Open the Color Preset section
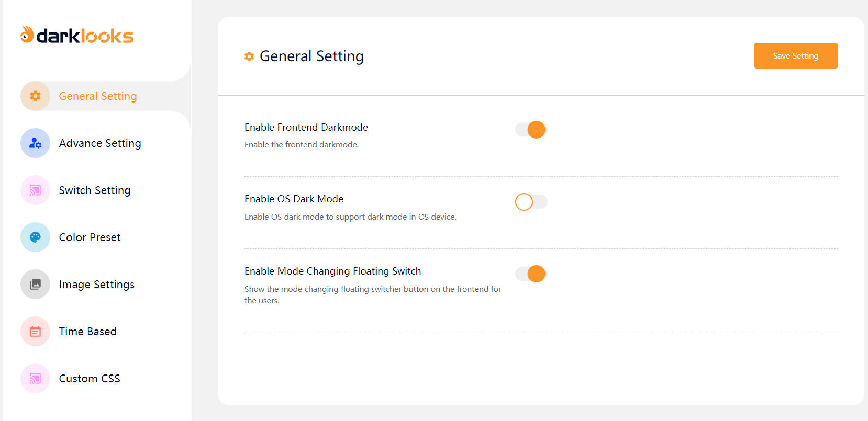Viewport: 868px width, 421px height. coord(90,237)
